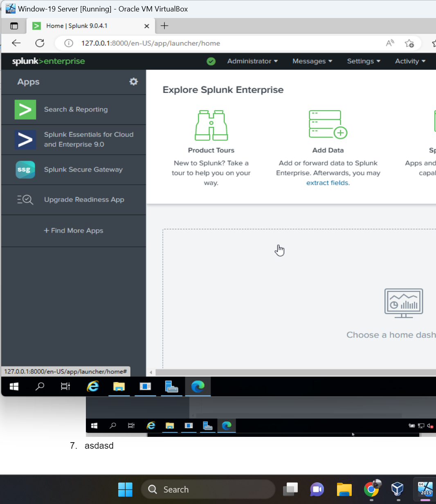Screen dimensions: 436x504
Task: Switch to Edge in VirtualBox guest taskbar
Action: tap(198, 386)
